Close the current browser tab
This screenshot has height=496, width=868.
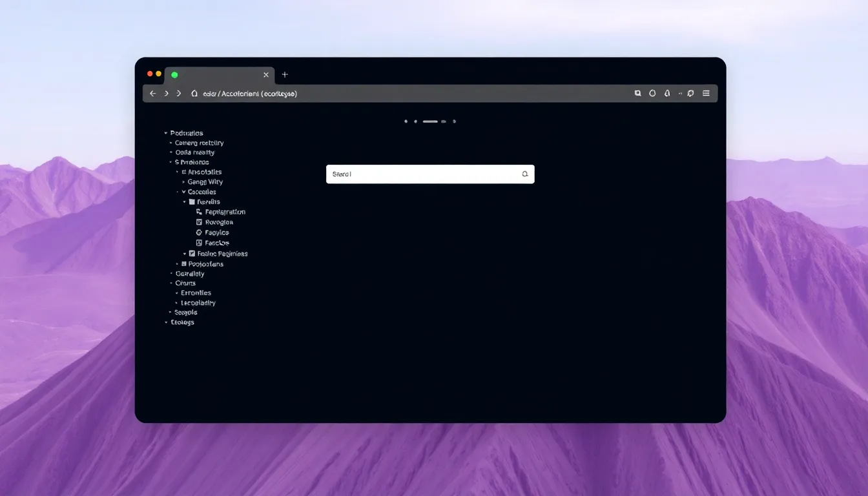[x=265, y=75]
